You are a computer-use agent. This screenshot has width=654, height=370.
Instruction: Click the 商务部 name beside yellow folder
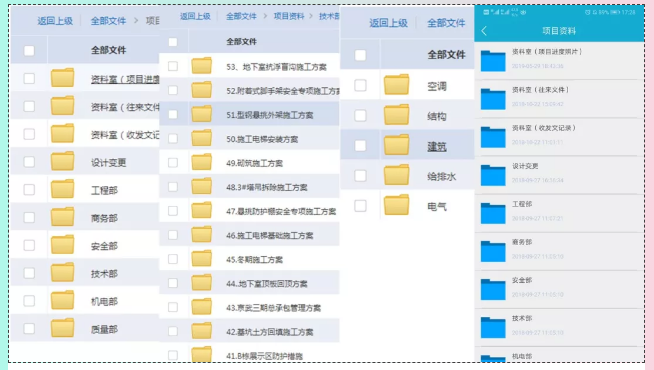[104, 218]
